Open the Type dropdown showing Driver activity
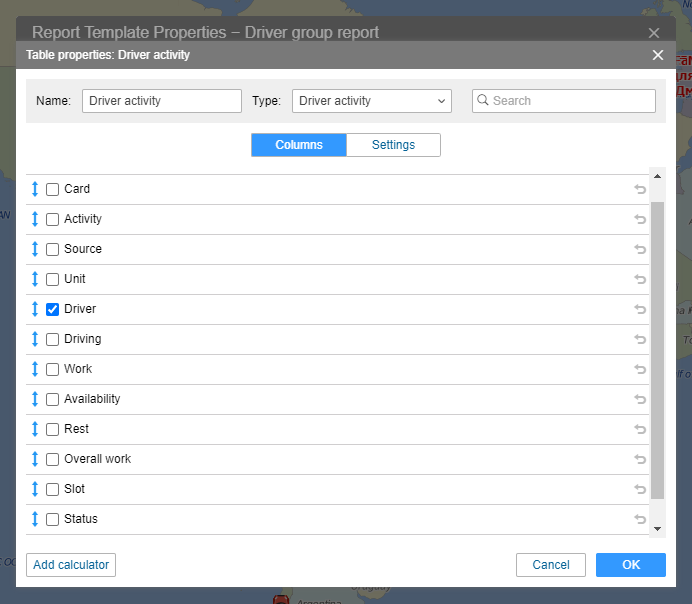Viewport: 692px width, 604px height. click(371, 101)
